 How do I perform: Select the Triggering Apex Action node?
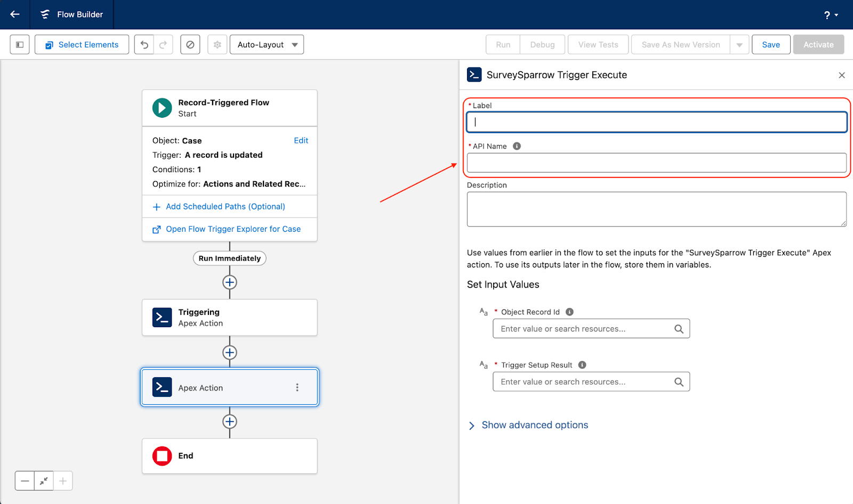[229, 318]
